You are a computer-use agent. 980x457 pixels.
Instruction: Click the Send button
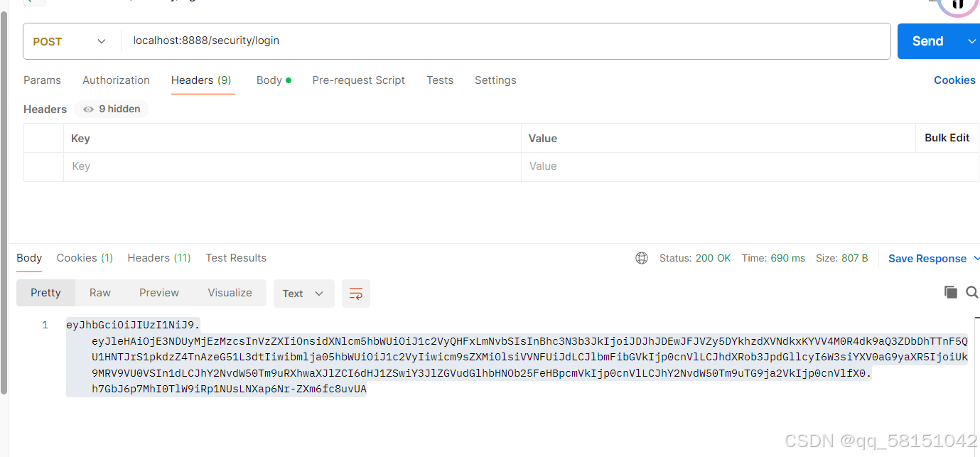(x=927, y=41)
